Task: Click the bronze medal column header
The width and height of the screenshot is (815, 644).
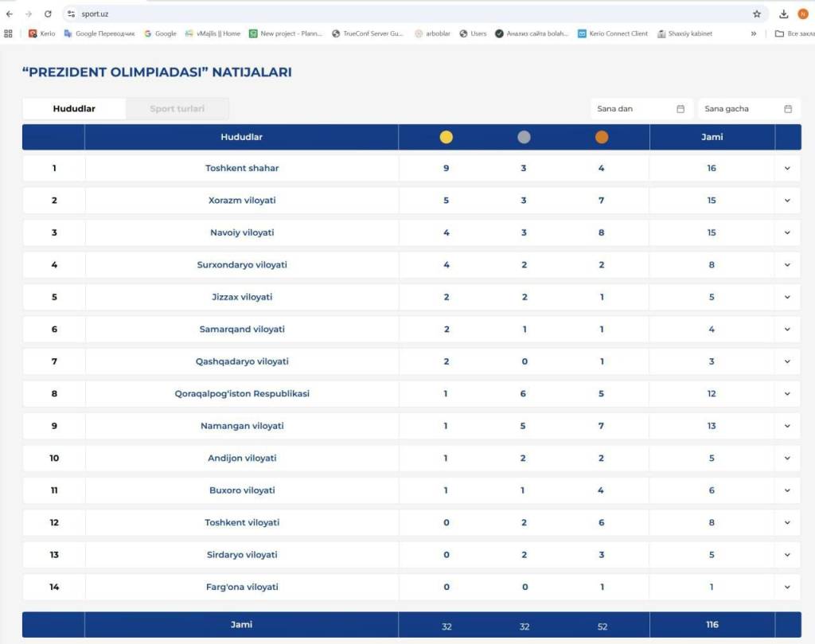Action: pos(602,137)
